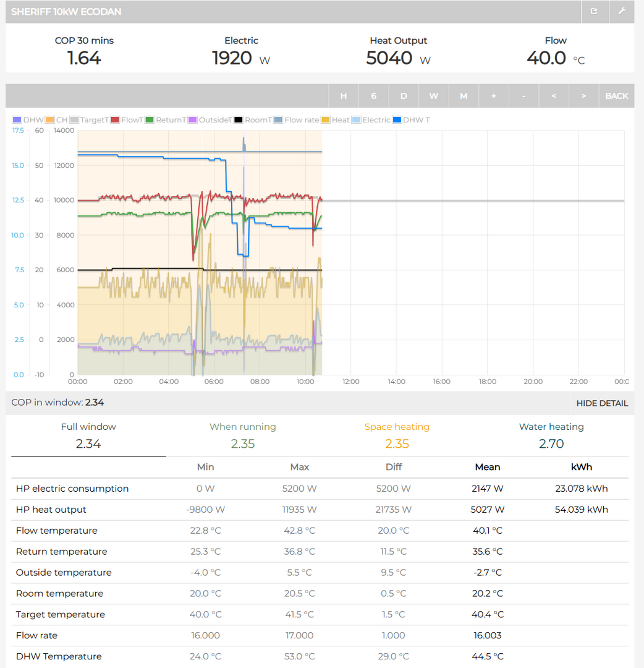Pan graph left with the < button

[554, 96]
